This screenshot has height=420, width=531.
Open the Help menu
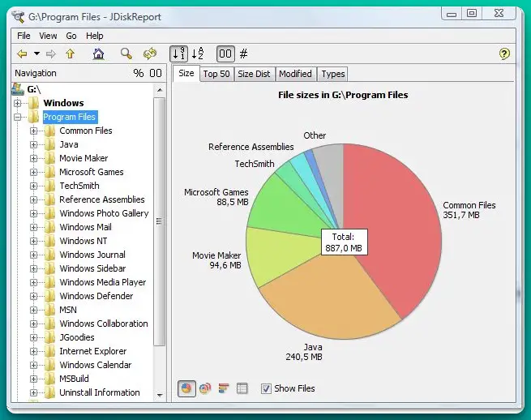95,36
